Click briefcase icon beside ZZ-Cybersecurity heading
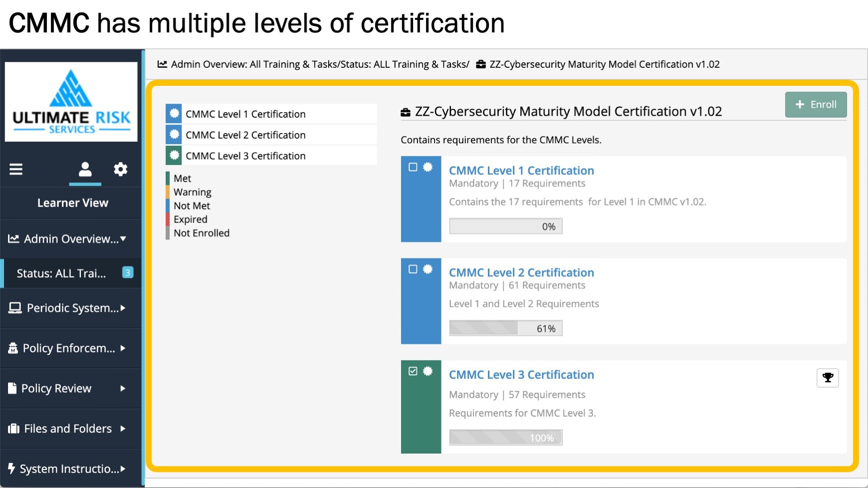This screenshot has height=488, width=868. (406, 112)
